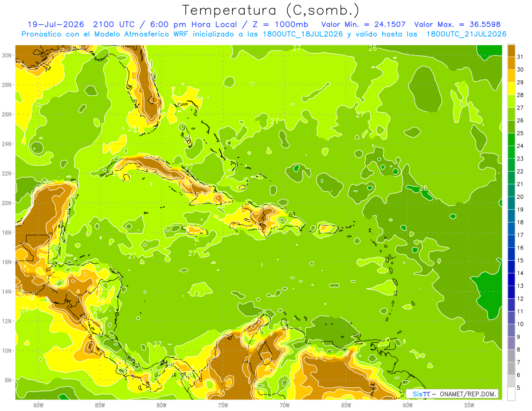Click the "90W" longitude axis label
532x411 pixels.
38,405
